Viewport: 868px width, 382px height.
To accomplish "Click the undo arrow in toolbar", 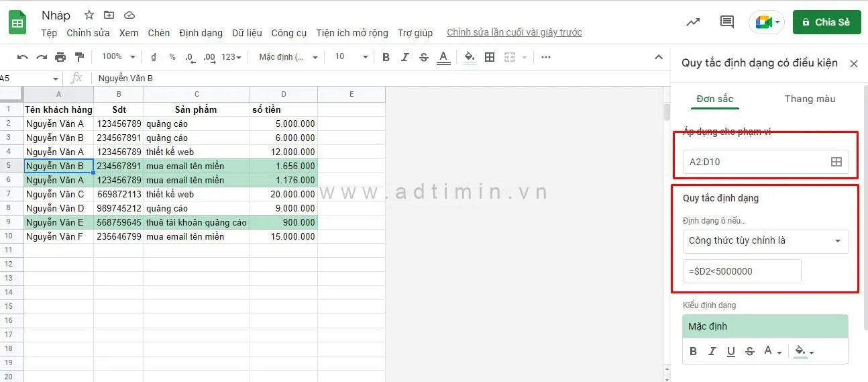I will click(x=23, y=57).
